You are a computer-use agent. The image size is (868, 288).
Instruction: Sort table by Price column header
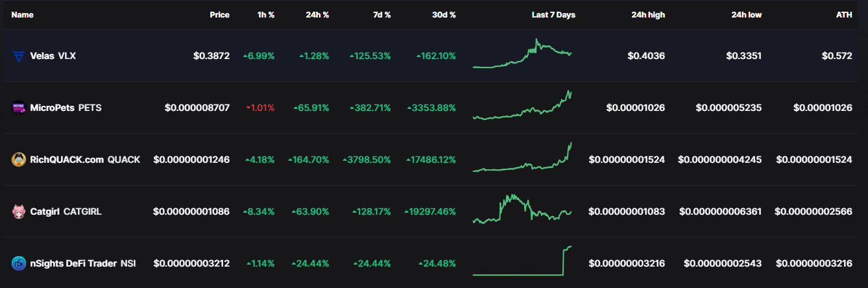point(219,15)
